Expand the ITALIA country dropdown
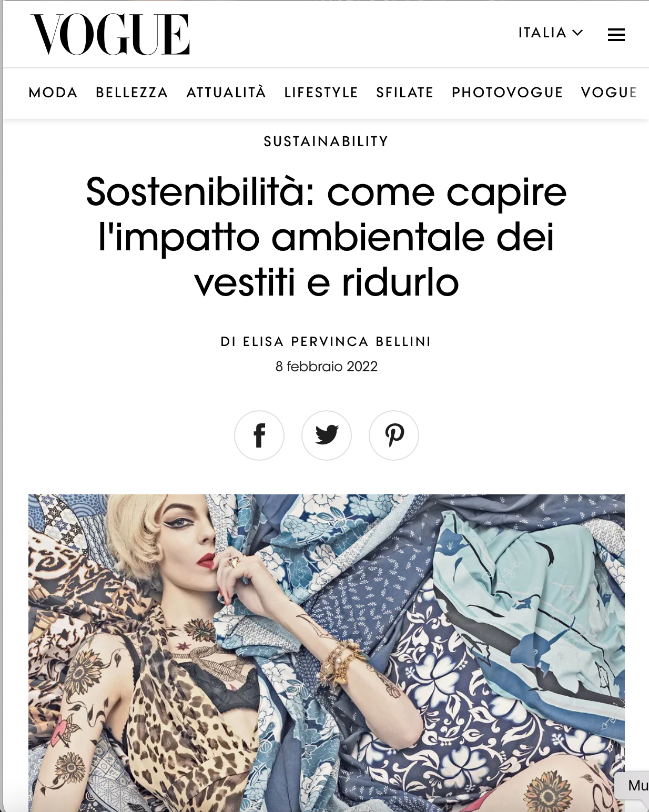649x812 pixels. pyautogui.click(x=551, y=33)
